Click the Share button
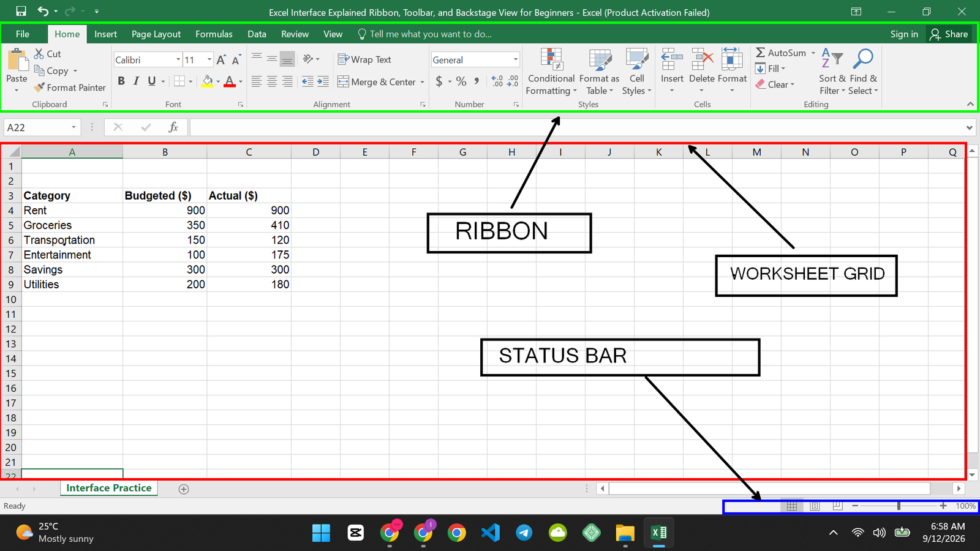This screenshot has height=551, width=980. (949, 34)
